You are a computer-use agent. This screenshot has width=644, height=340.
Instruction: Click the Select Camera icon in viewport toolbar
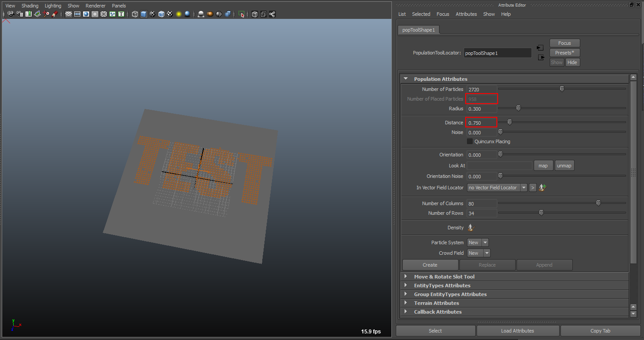11,14
